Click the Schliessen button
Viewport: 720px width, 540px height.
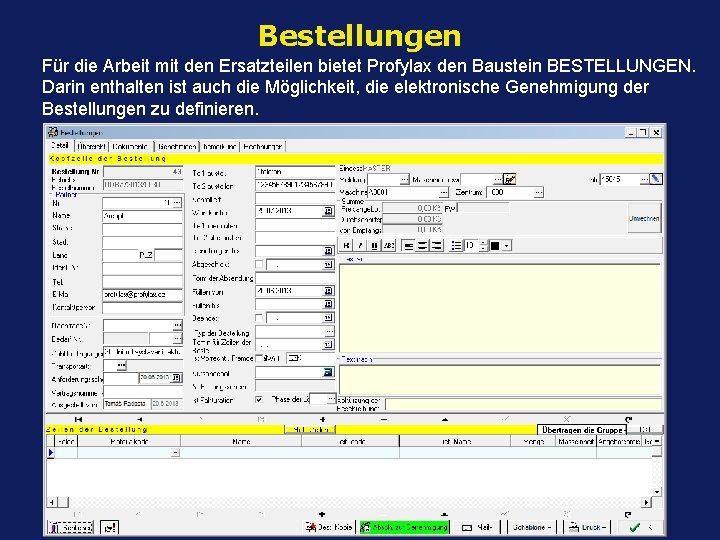[71, 527]
